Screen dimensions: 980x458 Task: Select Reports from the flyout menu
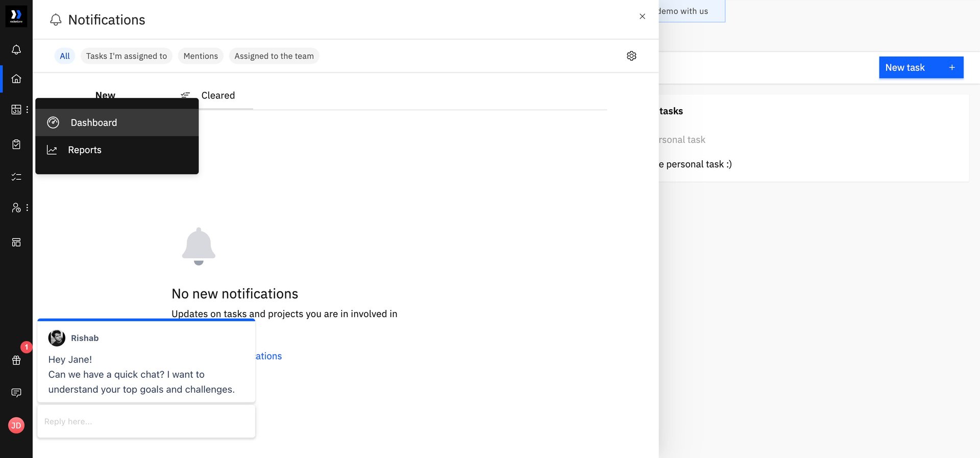click(85, 150)
